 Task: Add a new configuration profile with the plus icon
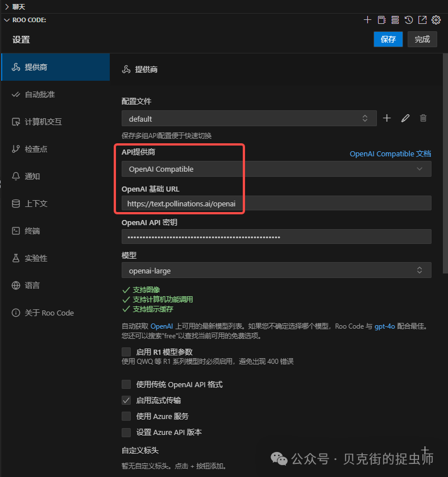click(x=387, y=118)
